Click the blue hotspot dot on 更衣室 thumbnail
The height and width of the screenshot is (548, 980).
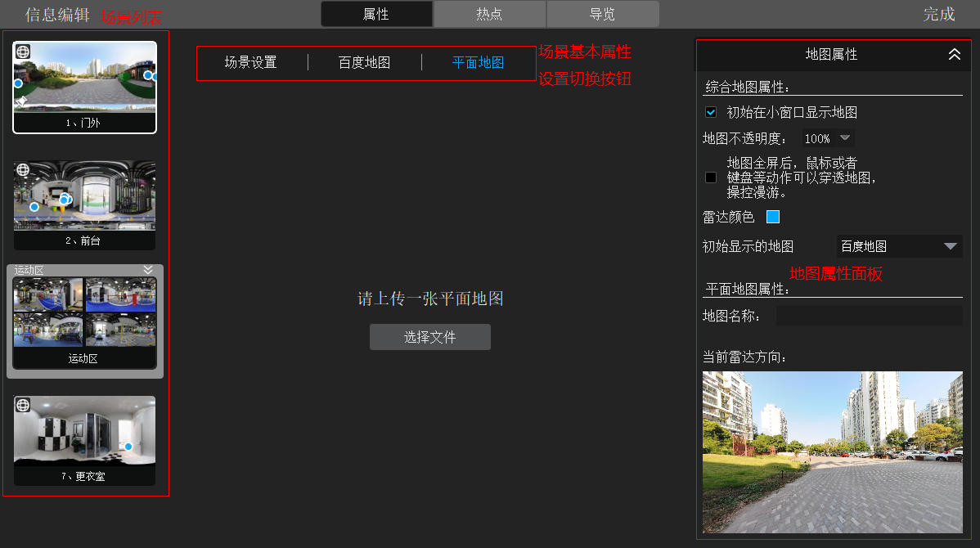[128, 447]
